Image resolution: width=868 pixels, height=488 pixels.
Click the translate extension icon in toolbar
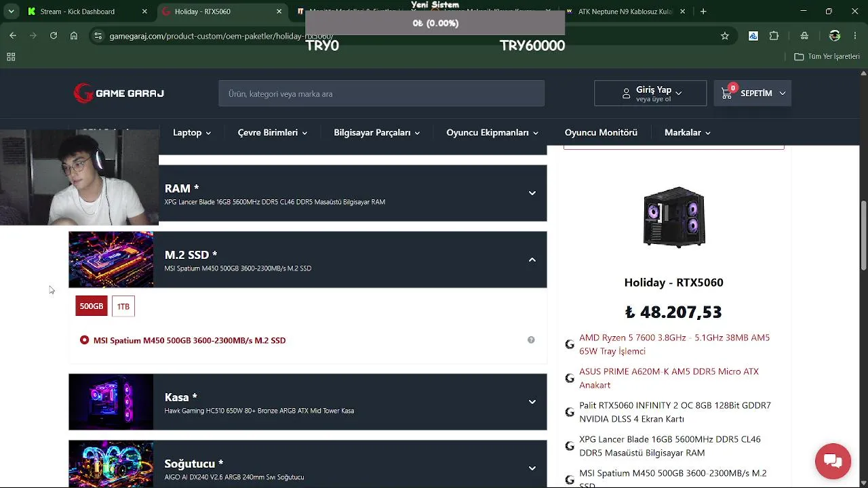point(753,36)
